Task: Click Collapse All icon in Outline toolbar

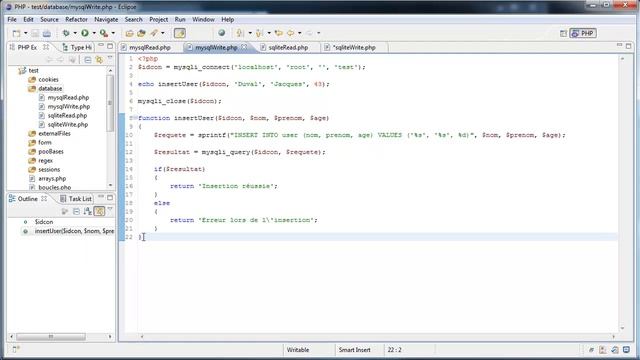Action: pyautogui.click(x=76, y=211)
